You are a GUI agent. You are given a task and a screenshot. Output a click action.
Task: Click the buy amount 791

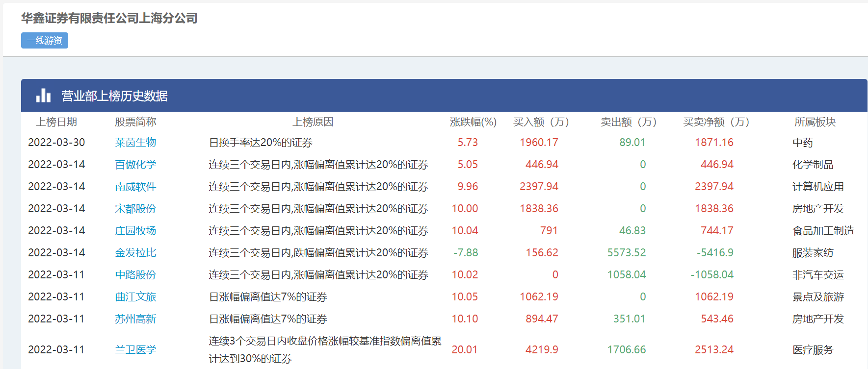coord(549,231)
